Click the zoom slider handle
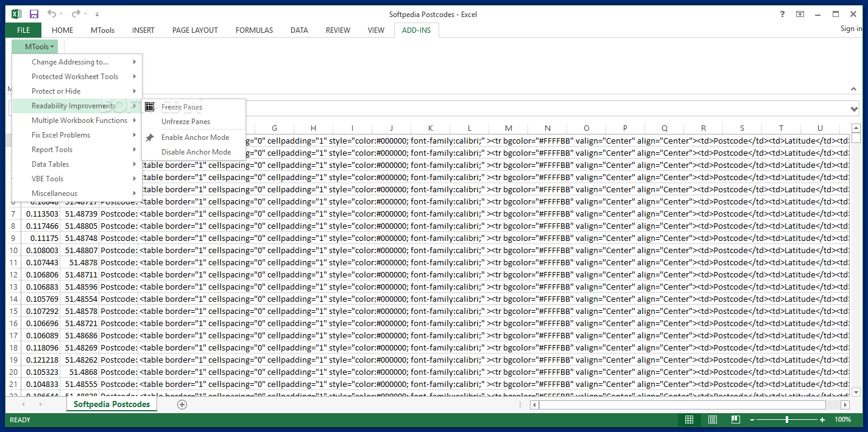This screenshot has width=868, height=432. coord(787,420)
